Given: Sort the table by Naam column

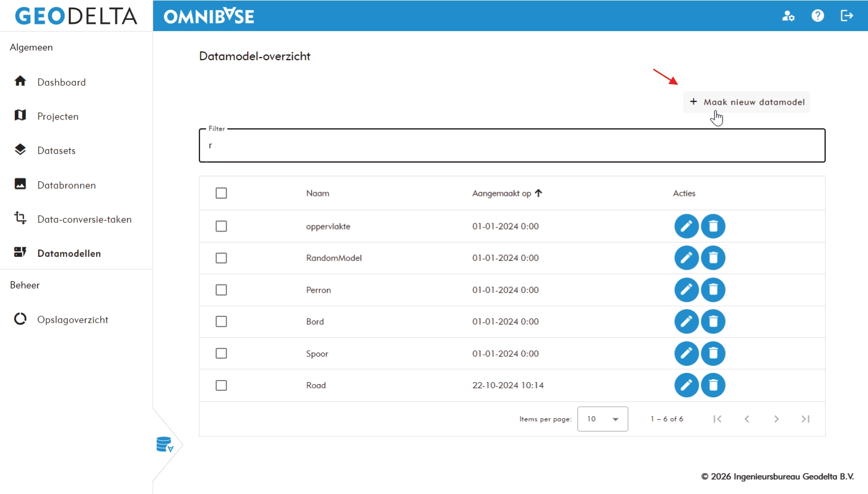Looking at the screenshot, I should (x=318, y=193).
